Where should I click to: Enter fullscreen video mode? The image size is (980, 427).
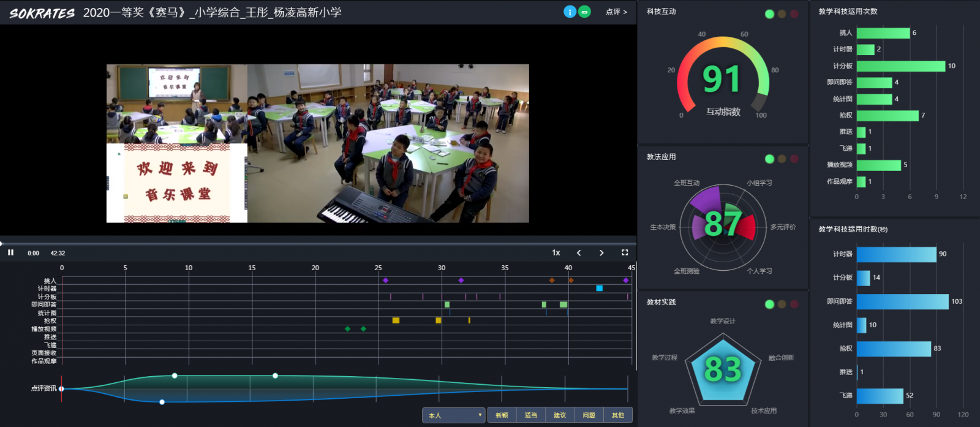pyautogui.click(x=625, y=252)
